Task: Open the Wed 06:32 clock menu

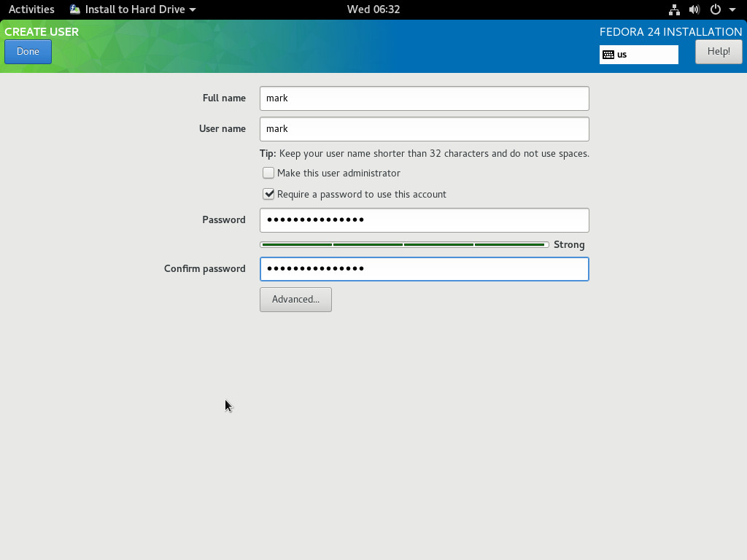Action: 373,9
